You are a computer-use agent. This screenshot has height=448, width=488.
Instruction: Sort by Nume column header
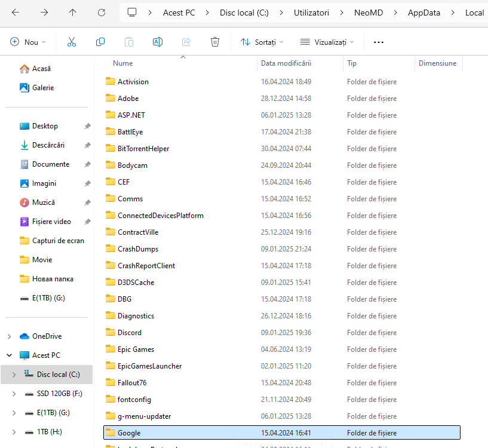pos(123,63)
